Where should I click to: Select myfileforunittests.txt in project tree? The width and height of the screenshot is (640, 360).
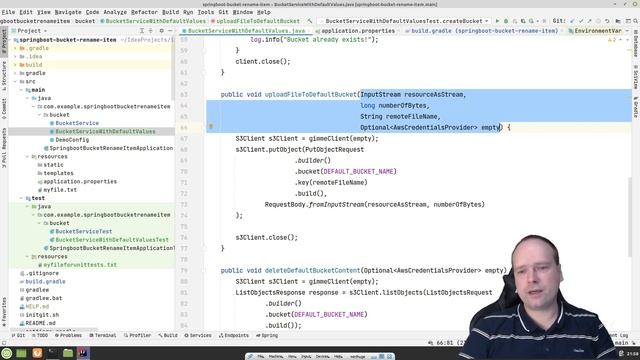pyautogui.click(x=80, y=264)
